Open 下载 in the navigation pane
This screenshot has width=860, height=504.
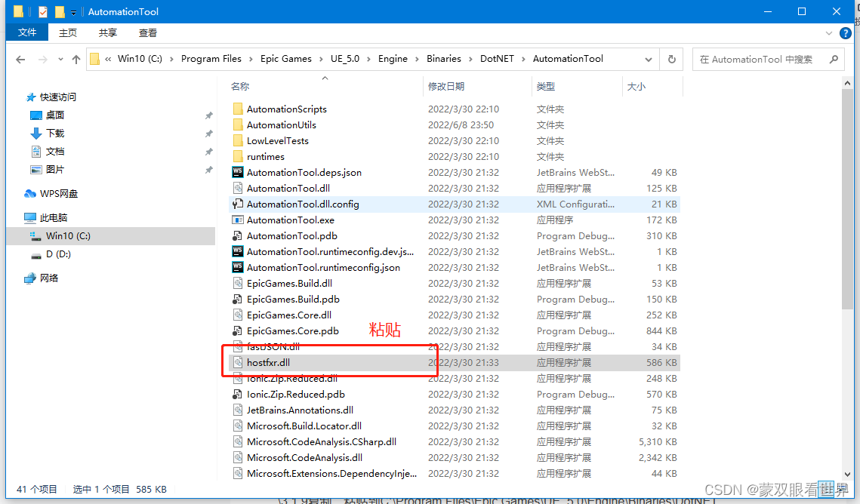click(x=55, y=133)
